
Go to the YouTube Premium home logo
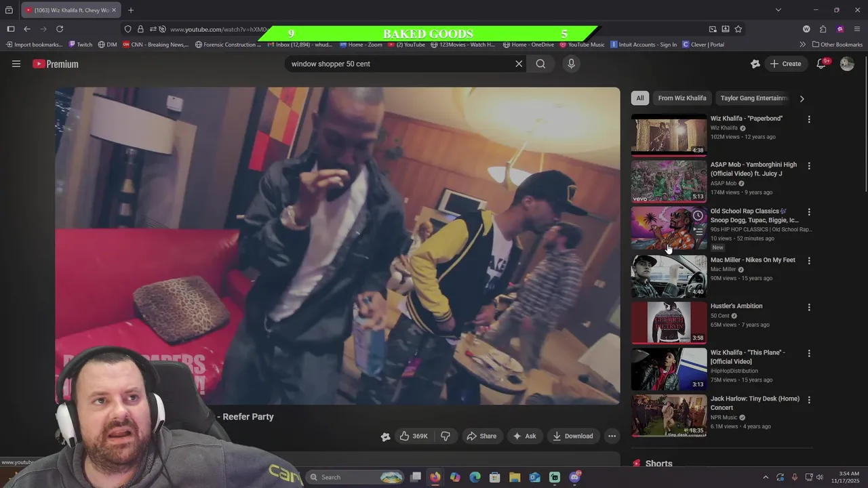pyautogui.click(x=56, y=64)
